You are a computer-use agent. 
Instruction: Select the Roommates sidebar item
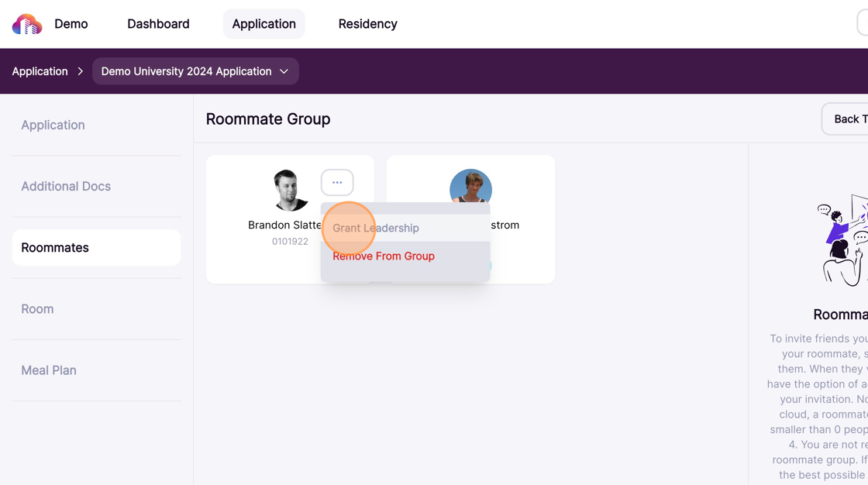(x=55, y=247)
